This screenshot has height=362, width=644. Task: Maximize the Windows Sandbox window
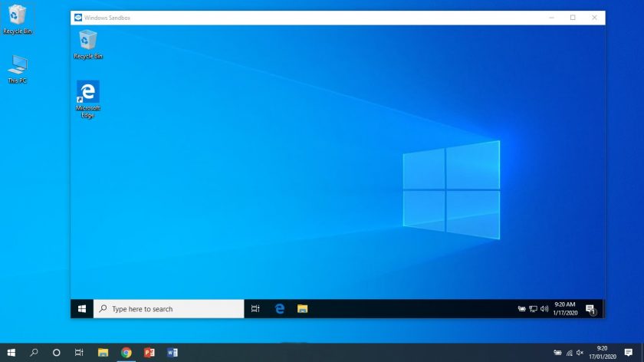[x=573, y=18]
